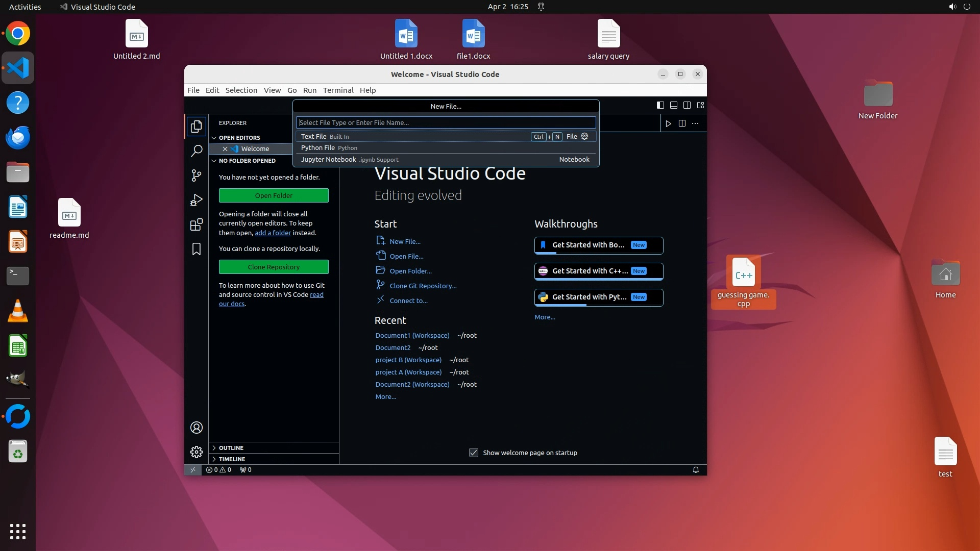Open the Run and Debug view icon
This screenshot has height=551, width=980.
click(197, 200)
